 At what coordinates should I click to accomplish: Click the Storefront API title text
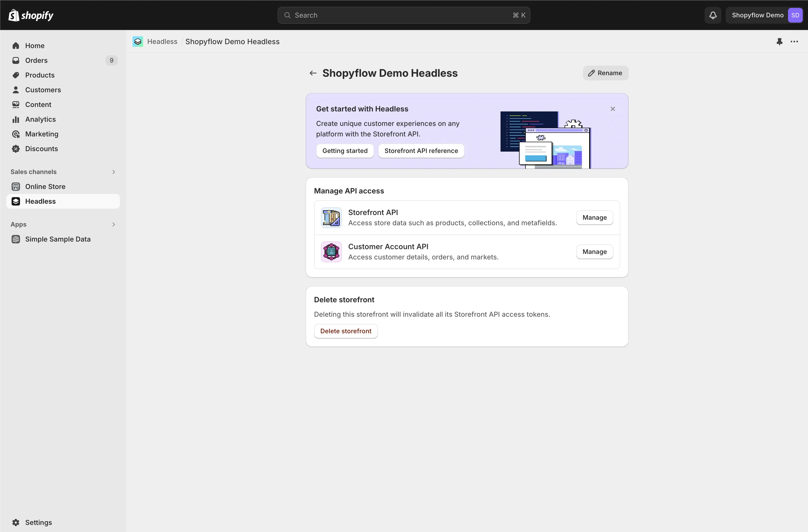pyautogui.click(x=373, y=212)
